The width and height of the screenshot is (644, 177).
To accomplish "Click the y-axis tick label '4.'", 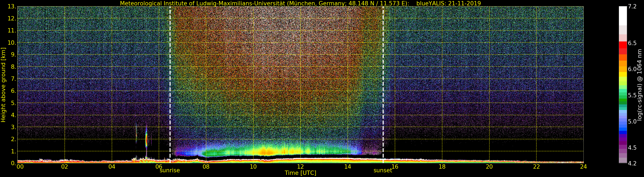I will tap(14, 115).
